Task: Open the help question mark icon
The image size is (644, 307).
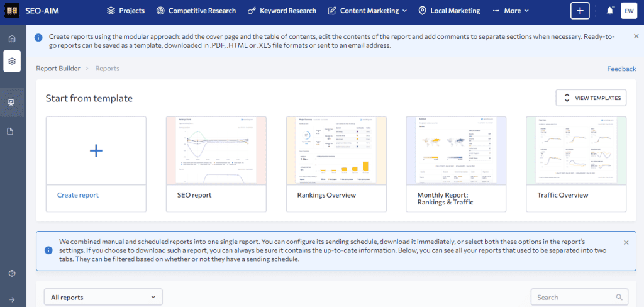Action: [12, 273]
